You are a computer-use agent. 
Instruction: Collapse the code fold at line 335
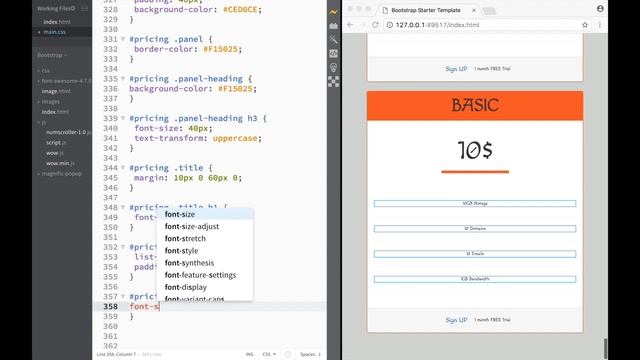123,79
